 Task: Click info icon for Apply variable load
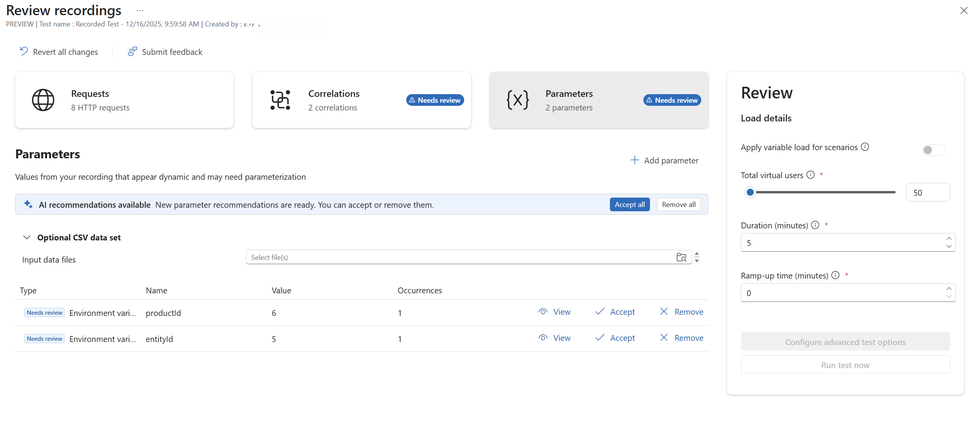click(x=865, y=147)
